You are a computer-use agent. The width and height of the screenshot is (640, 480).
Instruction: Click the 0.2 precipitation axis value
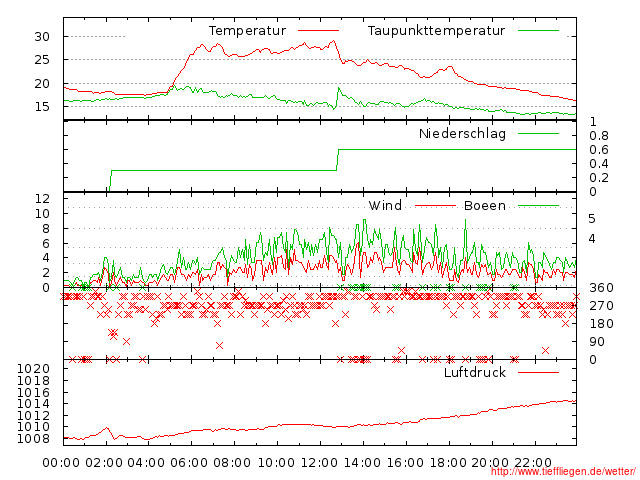coord(599,178)
